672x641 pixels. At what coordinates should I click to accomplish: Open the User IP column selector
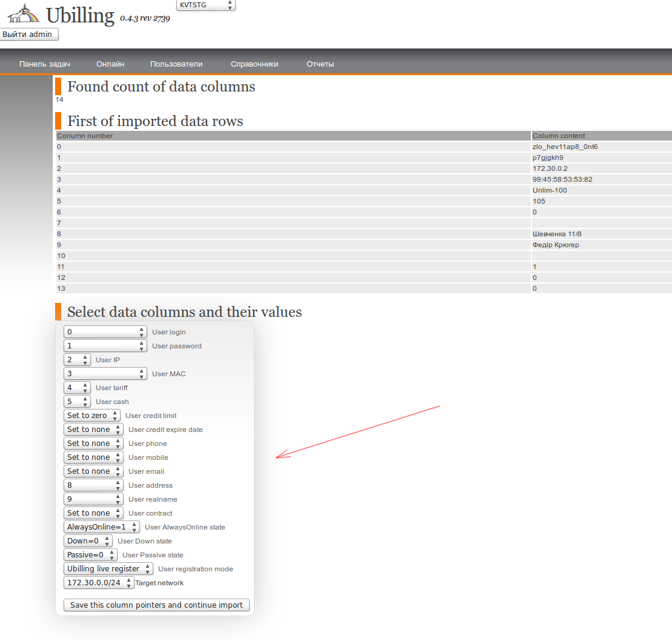coord(77,360)
